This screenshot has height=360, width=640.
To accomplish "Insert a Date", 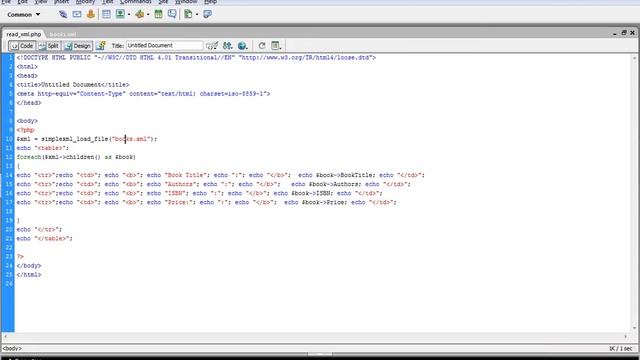I will tap(158, 14).
